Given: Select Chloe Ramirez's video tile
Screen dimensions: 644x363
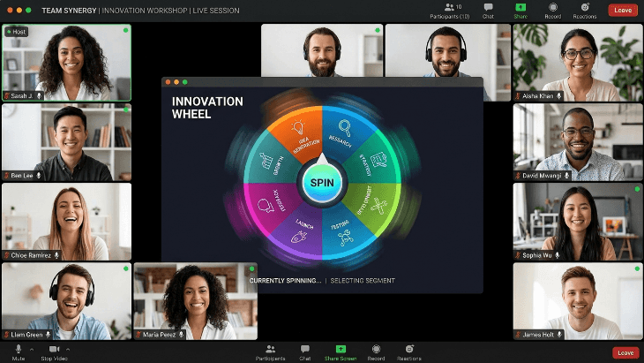Looking at the screenshot, I should [66, 222].
